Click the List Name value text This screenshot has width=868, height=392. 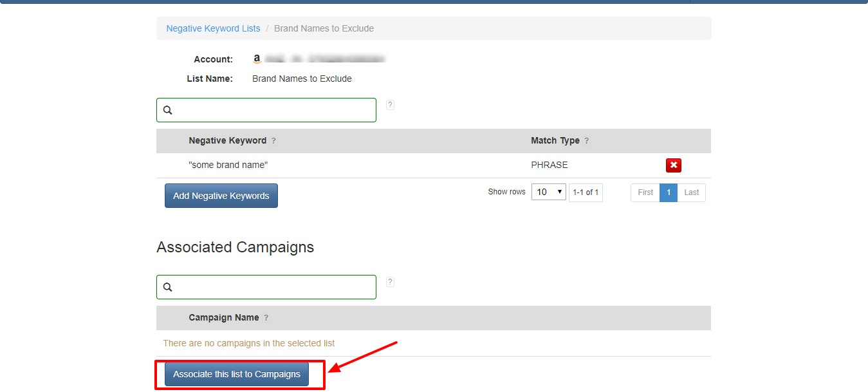[302, 79]
